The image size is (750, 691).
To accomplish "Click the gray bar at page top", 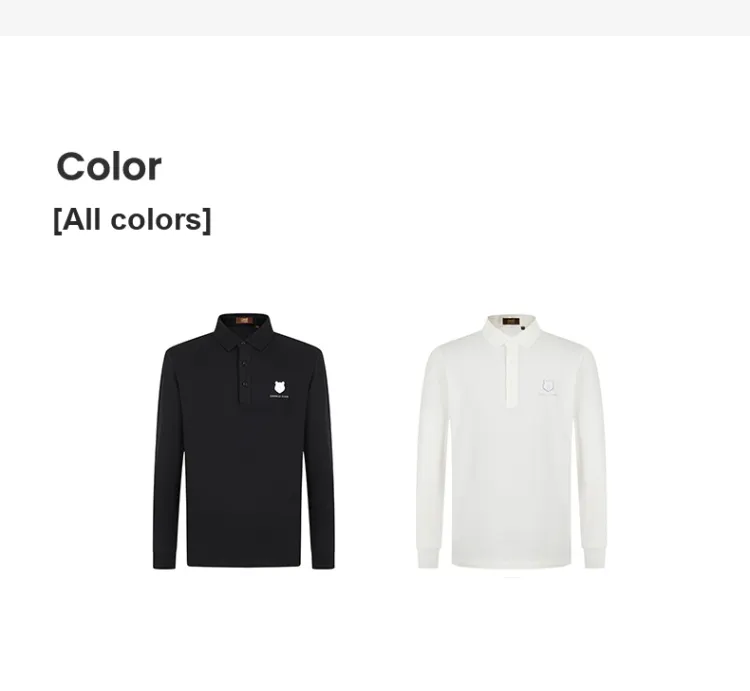I will (x=375, y=18).
